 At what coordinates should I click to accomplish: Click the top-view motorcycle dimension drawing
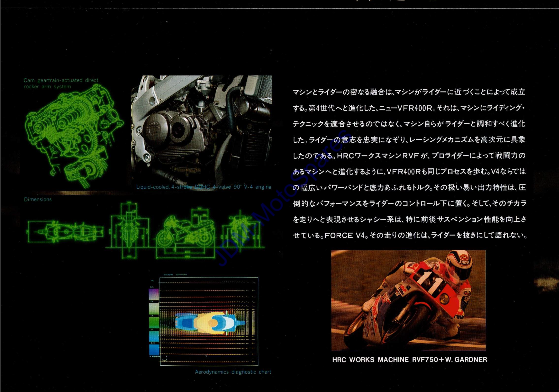pos(66,231)
